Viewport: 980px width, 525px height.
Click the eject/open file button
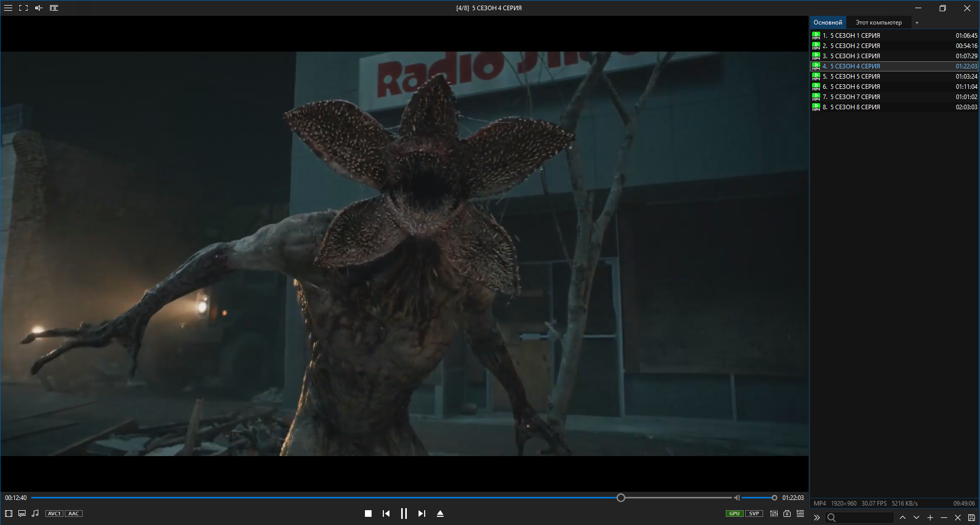pyautogui.click(x=440, y=514)
